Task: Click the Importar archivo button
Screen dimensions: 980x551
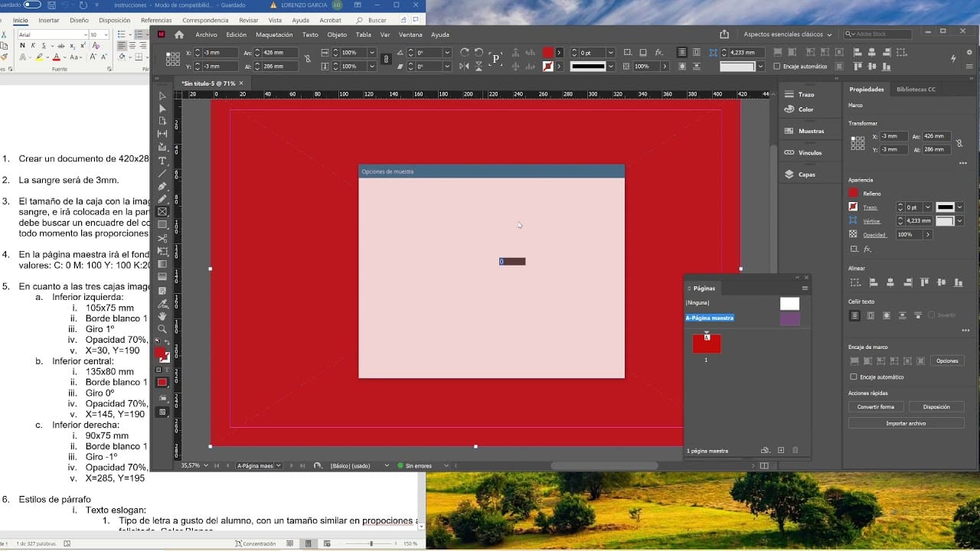Action: point(906,423)
